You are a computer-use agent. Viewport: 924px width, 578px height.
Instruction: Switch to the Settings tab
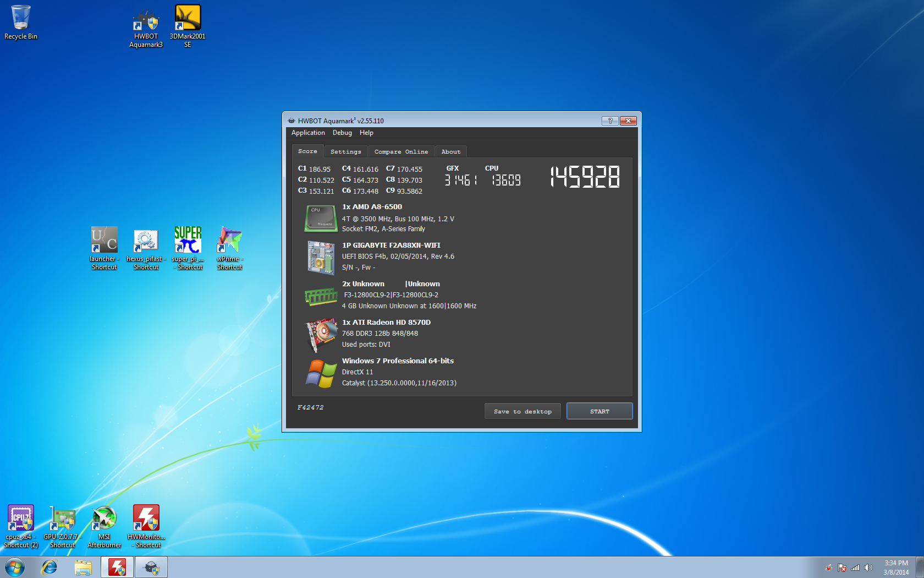[x=345, y=151]
